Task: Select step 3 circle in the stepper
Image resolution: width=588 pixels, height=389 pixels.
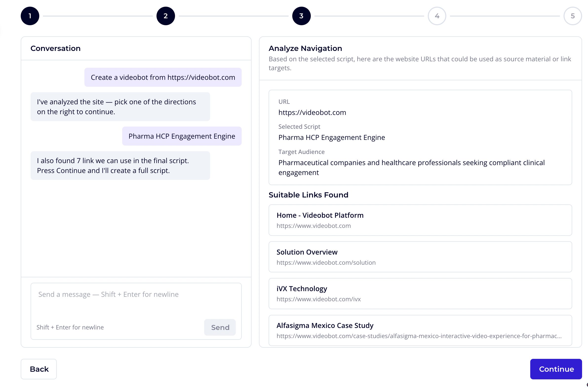Action: pos(301,16)
